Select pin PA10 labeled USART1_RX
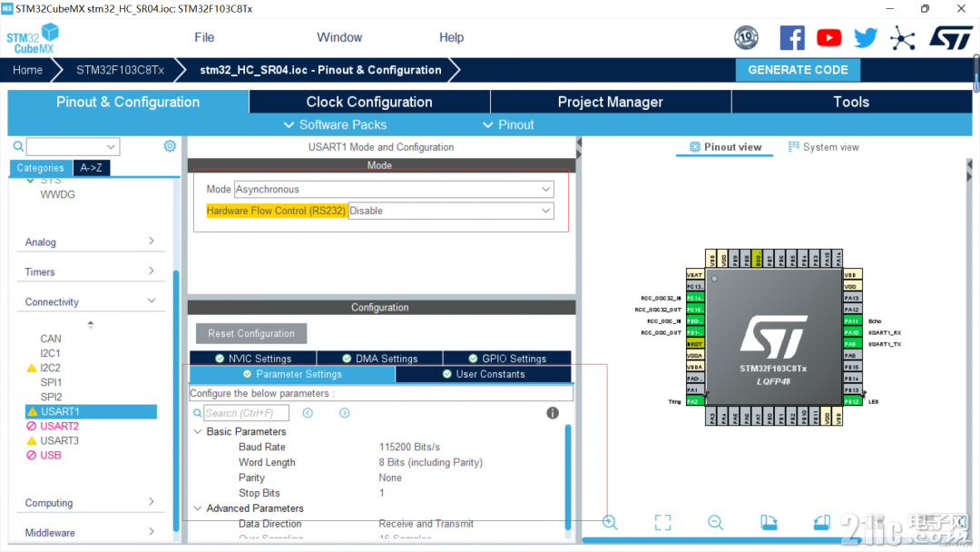This screenshot has width=980, height=552. 852,332
